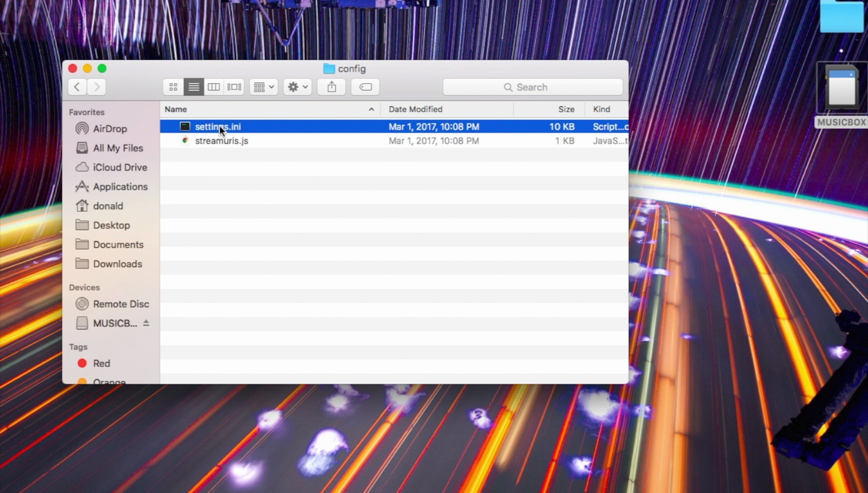The image size is (868, 493).
Task: Switch to list view mode
Action: 193,87
